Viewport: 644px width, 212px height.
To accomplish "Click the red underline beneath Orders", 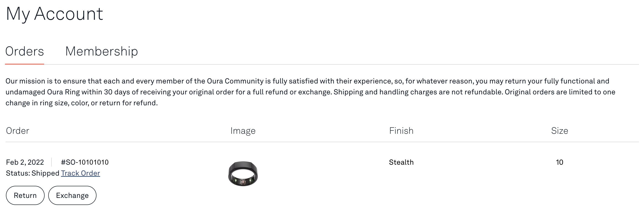I will (x=25, y=64).
